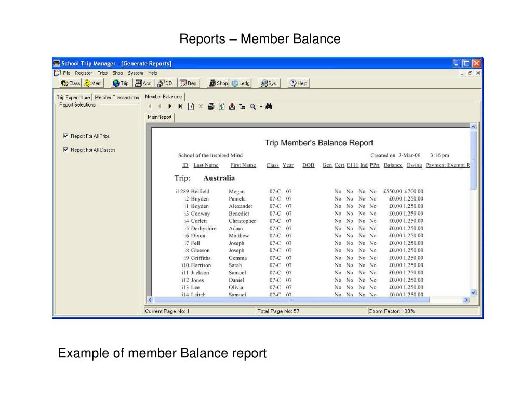Restore the inner Generate Reports window
Screen dimensions: 532x399
[470, 73]
